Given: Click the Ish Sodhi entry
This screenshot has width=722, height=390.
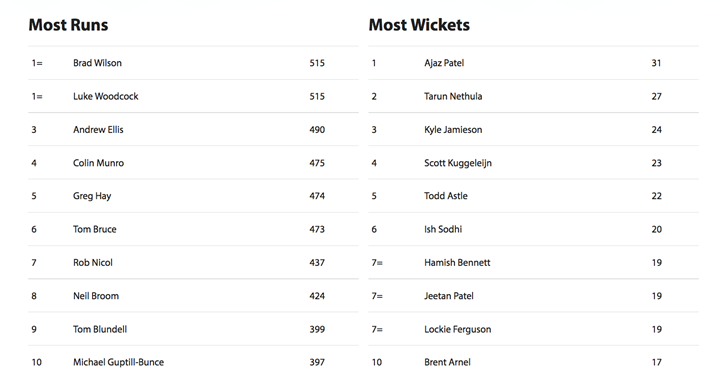Looking at the screenshot, I should click(443, 229).
